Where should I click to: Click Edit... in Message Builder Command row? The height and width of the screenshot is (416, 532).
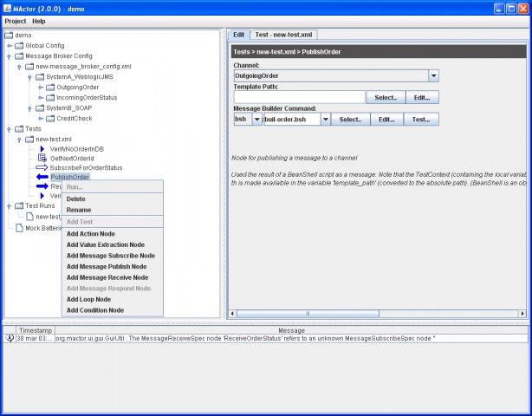point(386,120)
